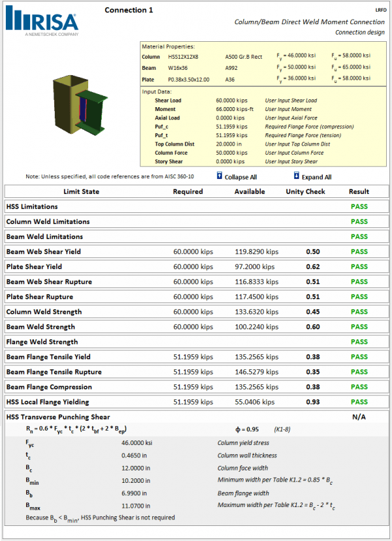Image resolution: width=392 pixels, height=541 pixels.
Task: Expand the Flange Weld Strength row
Action: click(42, 342)
